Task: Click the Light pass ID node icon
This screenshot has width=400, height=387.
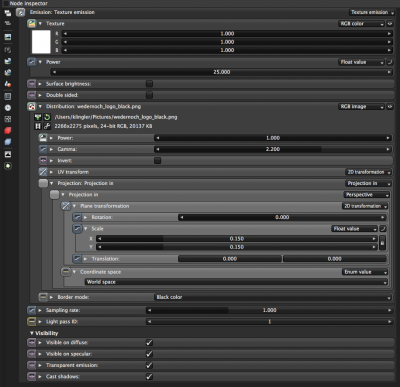Action: tap(32, 322)
